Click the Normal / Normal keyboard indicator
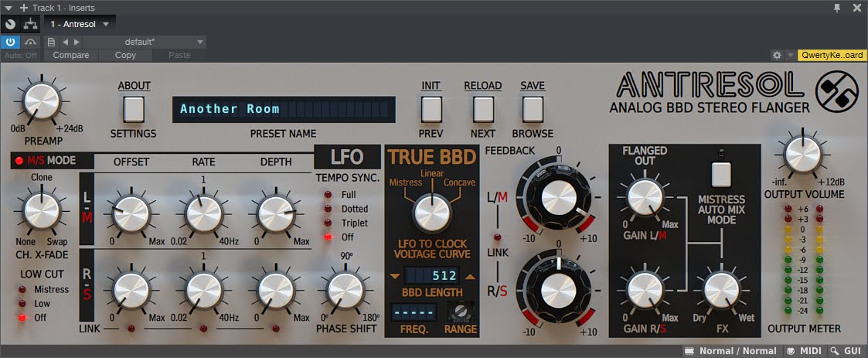The height and width of the screenshot is (358, 868). pos(730,351)
